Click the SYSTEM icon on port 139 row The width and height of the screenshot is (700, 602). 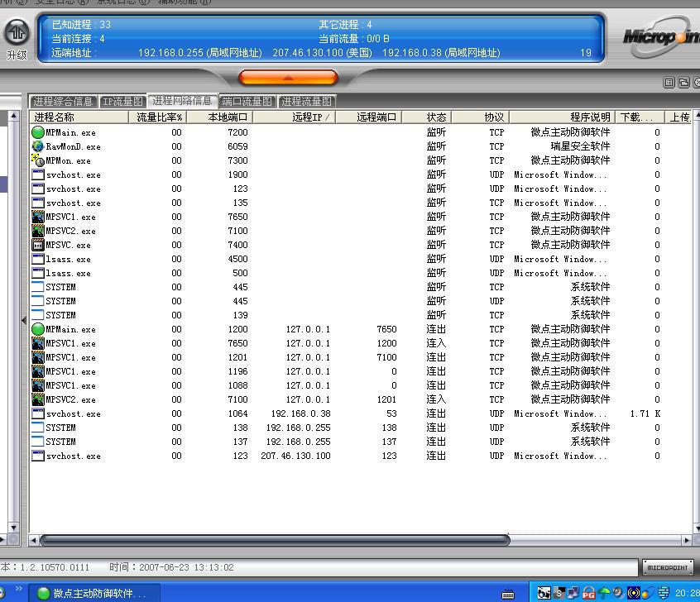point(38,315)
